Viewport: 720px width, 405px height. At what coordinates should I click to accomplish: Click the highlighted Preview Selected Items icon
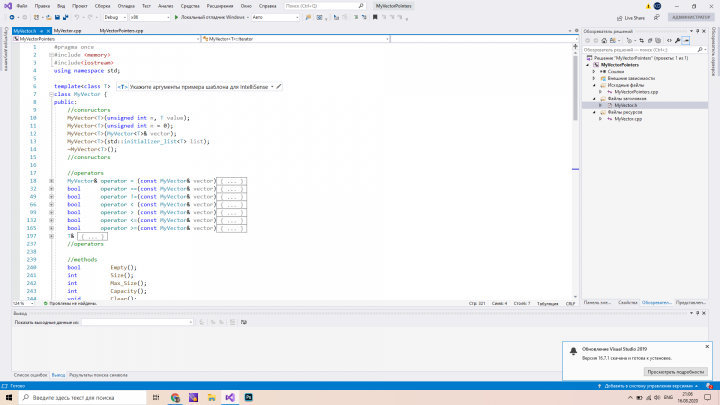686,40
